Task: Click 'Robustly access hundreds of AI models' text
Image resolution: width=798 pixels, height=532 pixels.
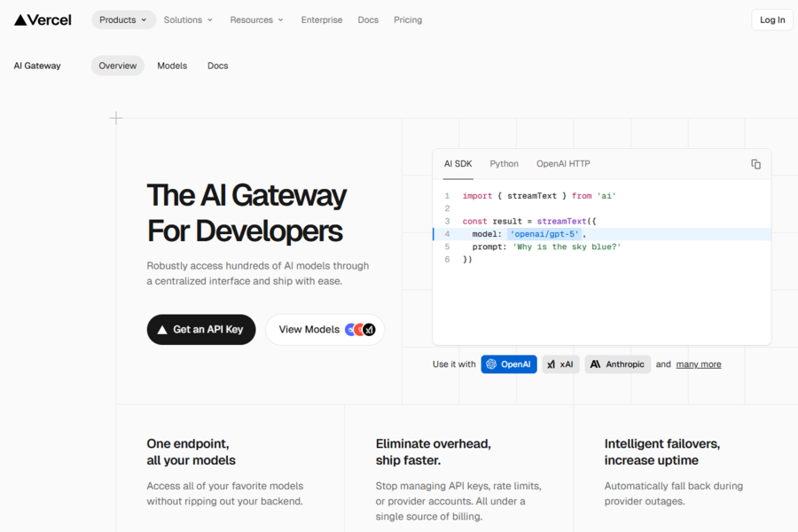Action: 258,273
